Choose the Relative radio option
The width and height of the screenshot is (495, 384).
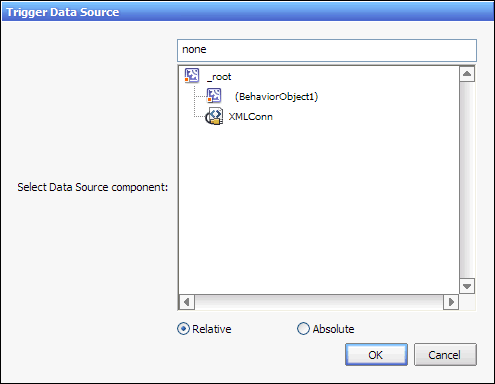[183, 329]
